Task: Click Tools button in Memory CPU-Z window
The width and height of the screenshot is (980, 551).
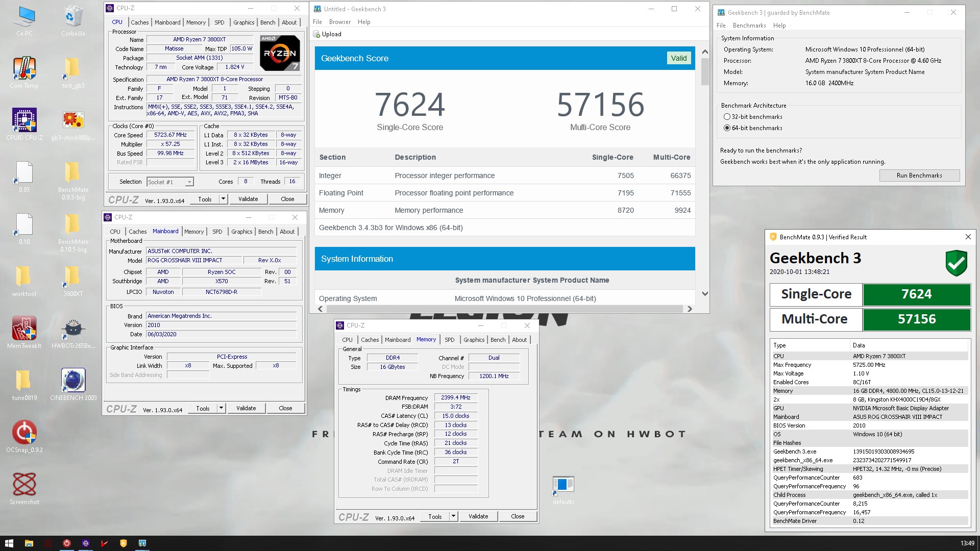Action: point(435,516)
